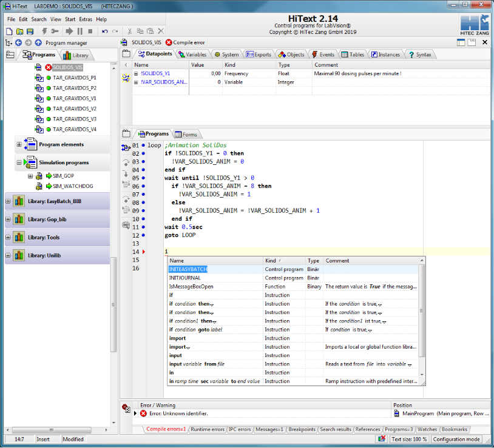
Task: Expand the Program elements tree node
Action: pos(19,144)
